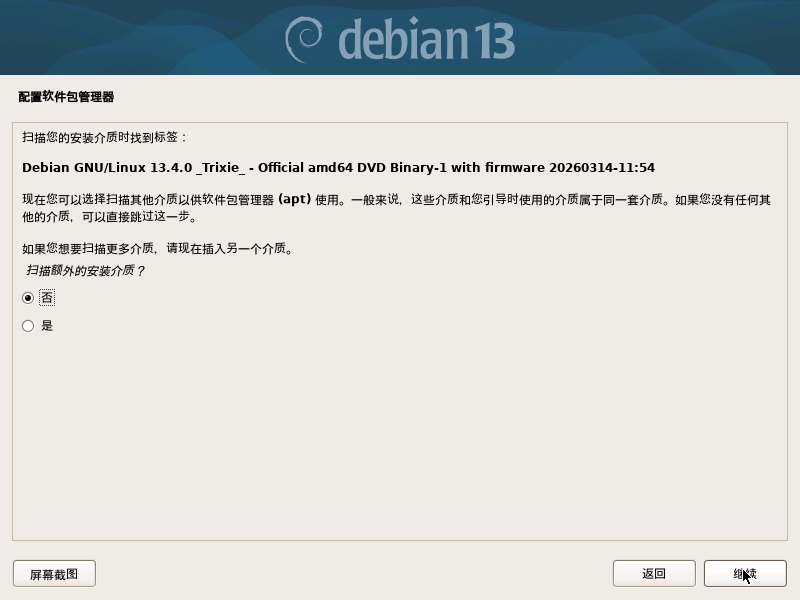
Task: Click the Debian swirl logo
Action: (x=304, y=39)
